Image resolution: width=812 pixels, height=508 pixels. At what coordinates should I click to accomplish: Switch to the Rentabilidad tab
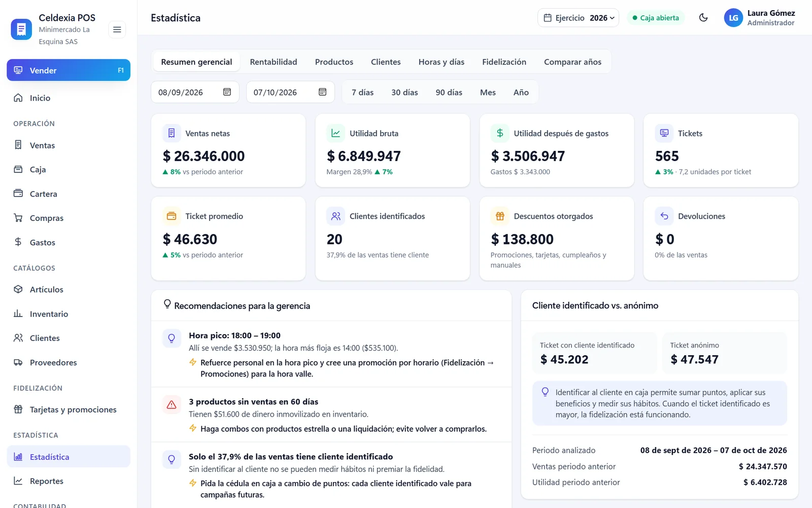273,62
